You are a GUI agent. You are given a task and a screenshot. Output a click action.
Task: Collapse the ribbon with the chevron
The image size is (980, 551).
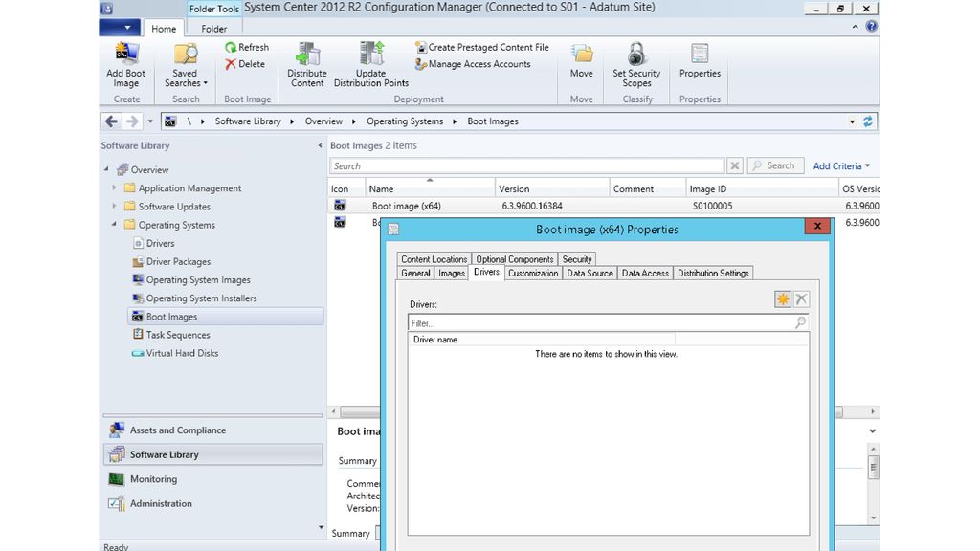tap(855, 27)
